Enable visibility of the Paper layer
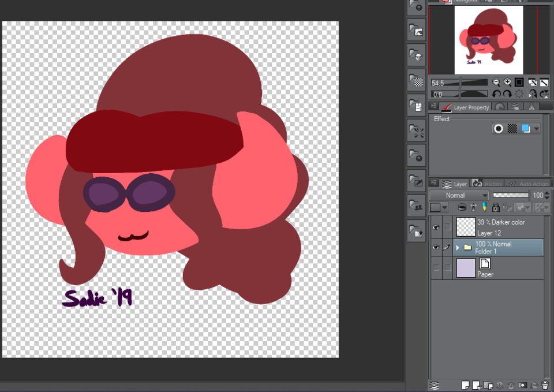Screen dimensions: 554x392 tap(437, 267)
